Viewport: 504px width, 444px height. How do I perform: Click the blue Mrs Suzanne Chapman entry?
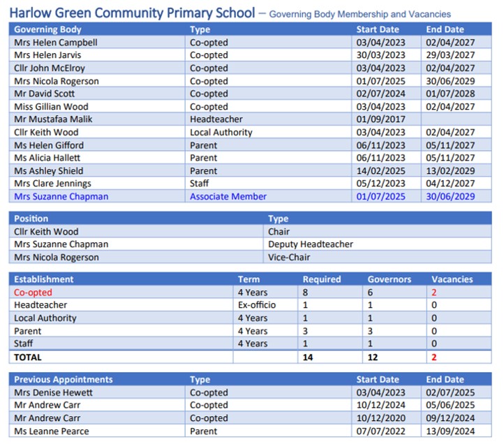pos(61,196)
